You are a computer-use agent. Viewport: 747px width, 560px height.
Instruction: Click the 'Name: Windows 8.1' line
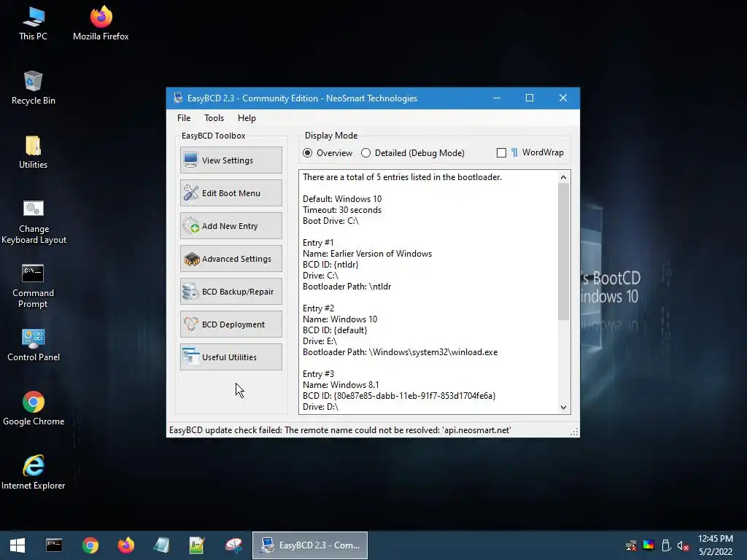pyautogui.click(x=341, y=385)
